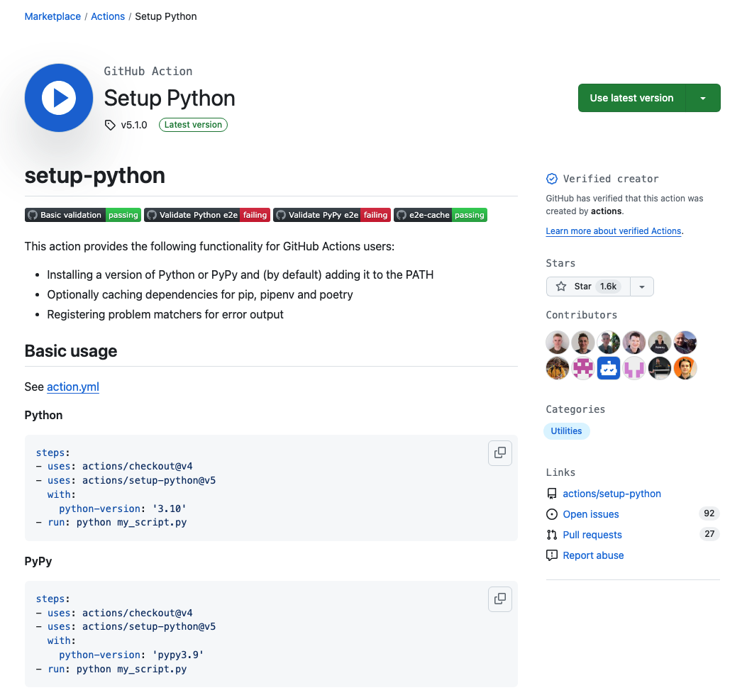The height and width of the screenshot is (700, 747).
Task: Click the open issues circle icon
Action: click(x=552, y=514)
